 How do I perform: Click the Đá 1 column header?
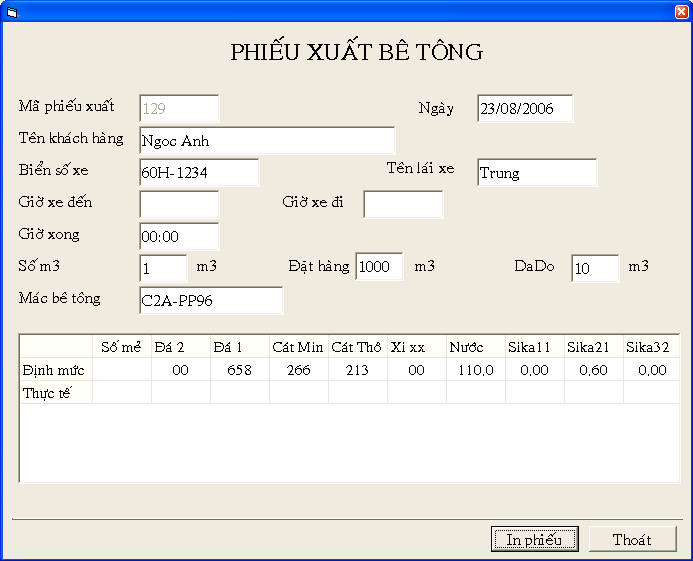coord(240,347)
